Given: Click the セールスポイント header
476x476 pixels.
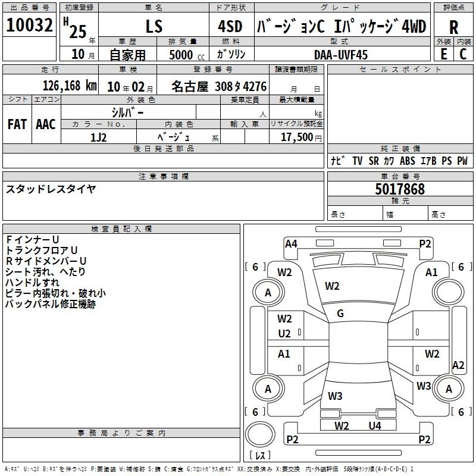Looking at the screenshot, I should pyautogui.click(x=400, y=70).
